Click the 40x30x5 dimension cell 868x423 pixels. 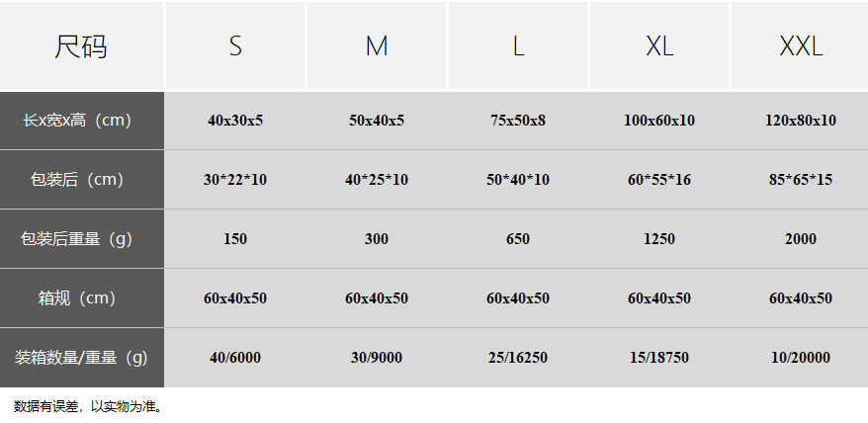click(x=235, y=121)
